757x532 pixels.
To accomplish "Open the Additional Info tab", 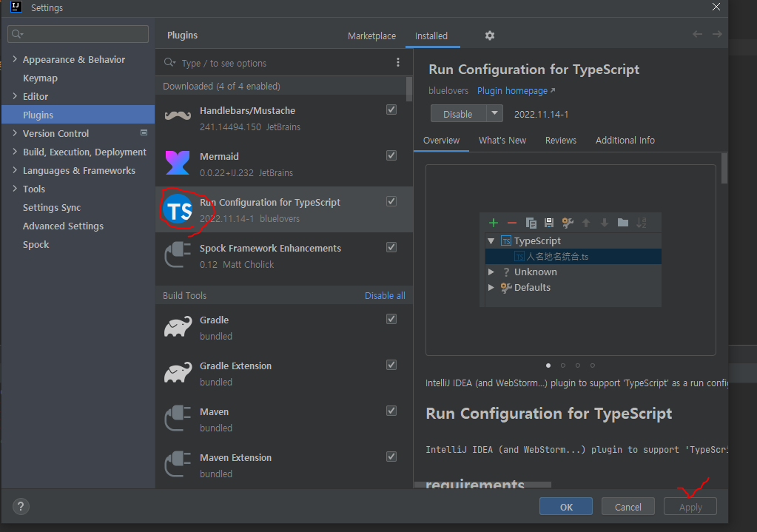I will [625, 141].
